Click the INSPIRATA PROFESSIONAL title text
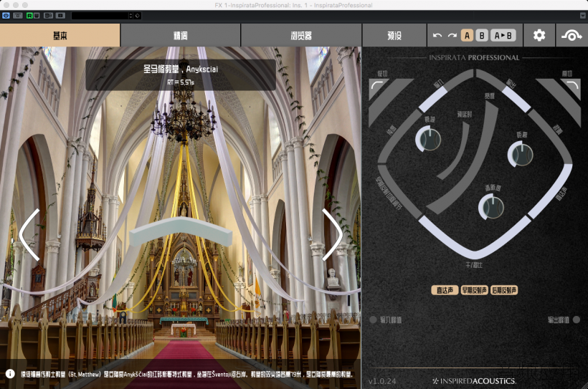588x389 pixels. pos(475,58)
